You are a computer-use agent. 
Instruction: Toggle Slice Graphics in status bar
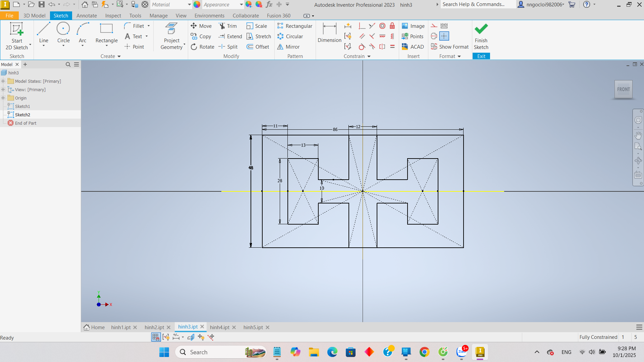pos(191,337)
